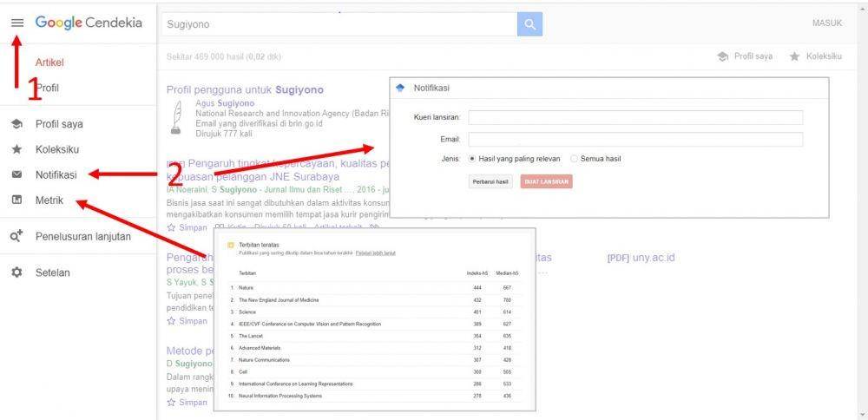The height and width of the screenshot is (420, 868).
Task: Click the gear icon beside Setelan
Action: [17, 272]
